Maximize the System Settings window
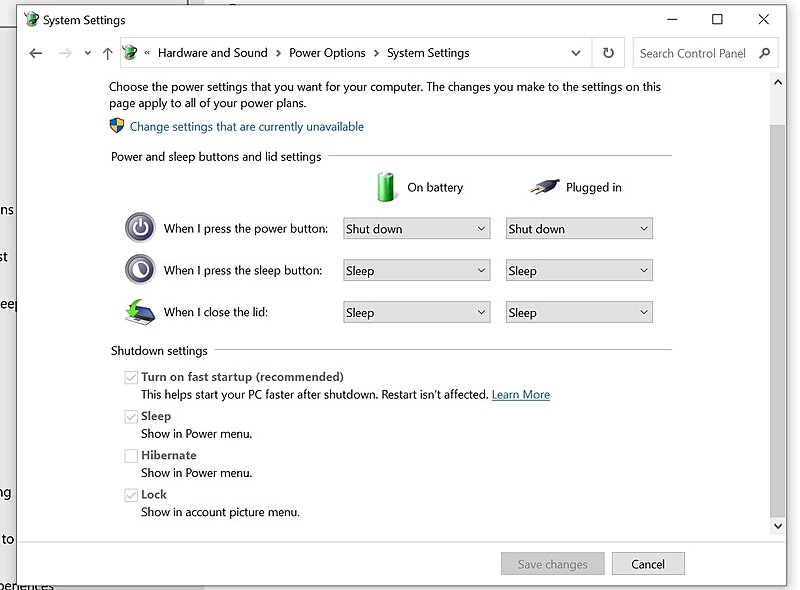The image size is (800, 590). click(717, 19)
